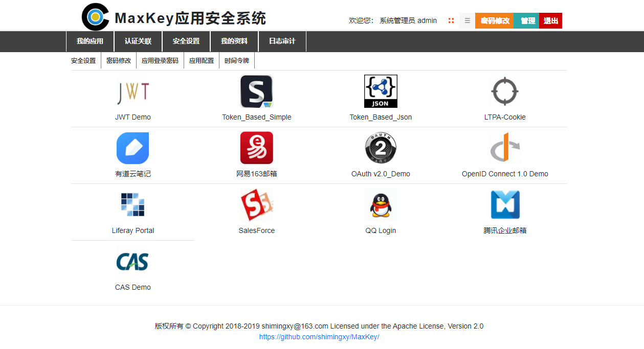
Task: Click the orange 密码修改 button
Action: pos(495,21)
